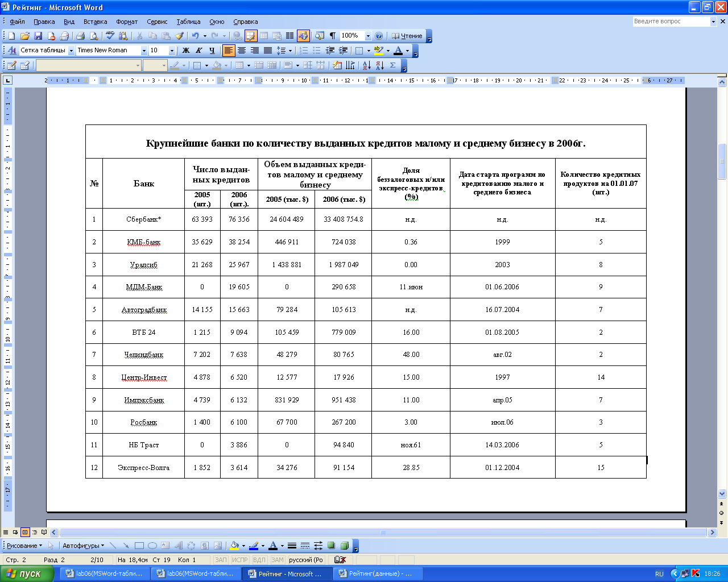Open a file with folder icon
Image resolution: width=728 pixels, height=582 pixels.
(x=25, y=36)
